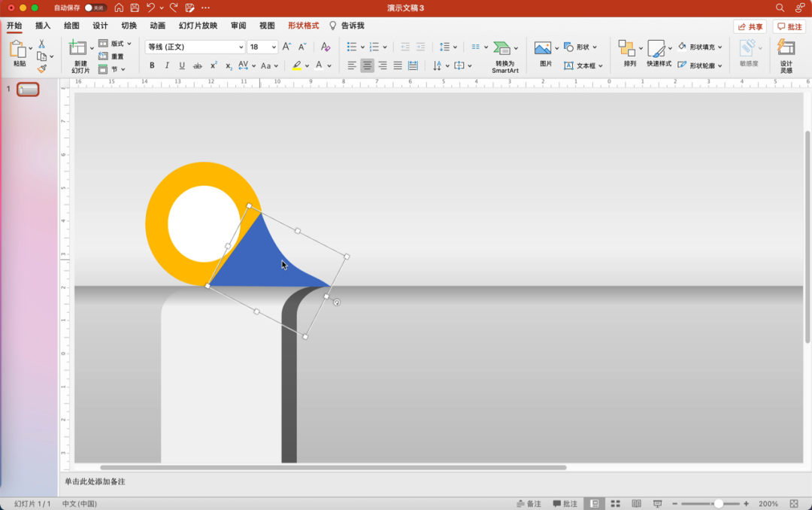Click the Notes (备注) button in status bar

[529, 503]
